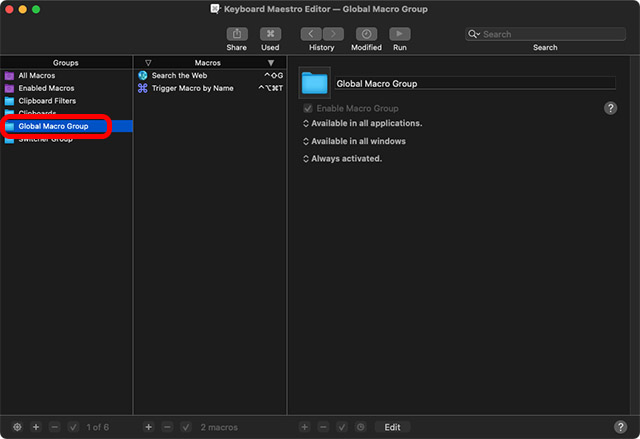Open help for macro group settings
Viewport: 640px width, 439px height.
(x=610, y=108)
